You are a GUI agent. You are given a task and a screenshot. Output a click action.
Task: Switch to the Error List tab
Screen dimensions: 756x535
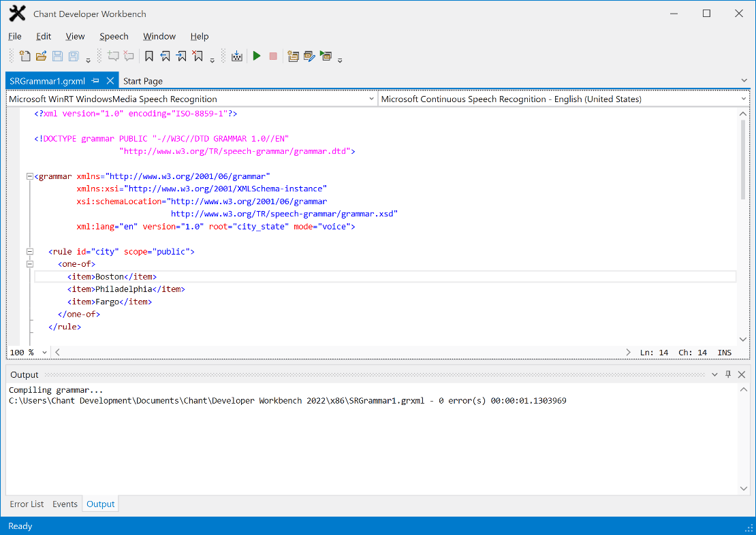coord(27,504)
